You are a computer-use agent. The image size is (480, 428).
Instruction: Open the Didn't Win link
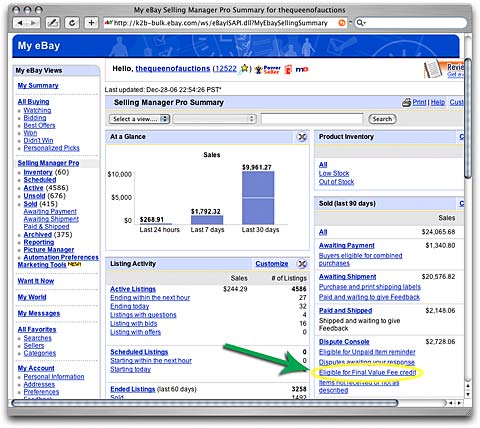(38, 141)
